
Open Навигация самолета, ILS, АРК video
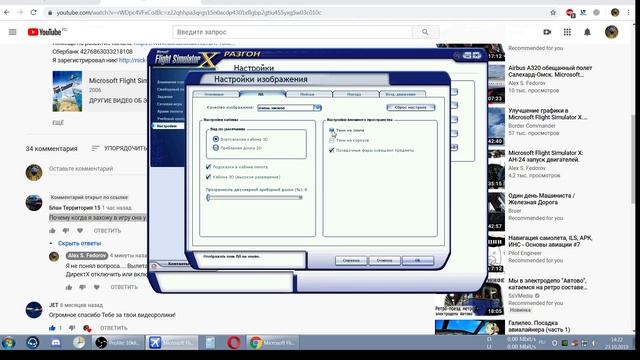tap(550, 241)
